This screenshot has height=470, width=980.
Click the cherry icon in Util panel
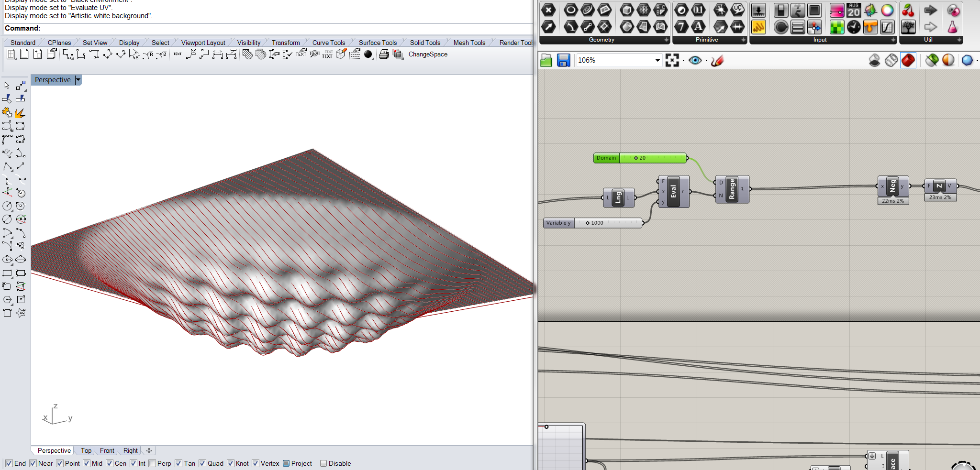(x=908, y=10)
